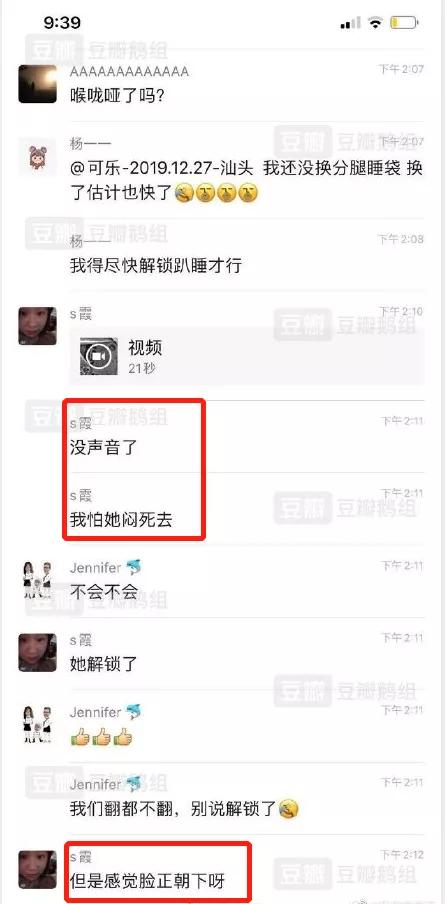The width and height of the screenshot is (445, 904).
Task: Tap the @可乐-2019.12.27-汕头 mention
Action: coord(162,168)
